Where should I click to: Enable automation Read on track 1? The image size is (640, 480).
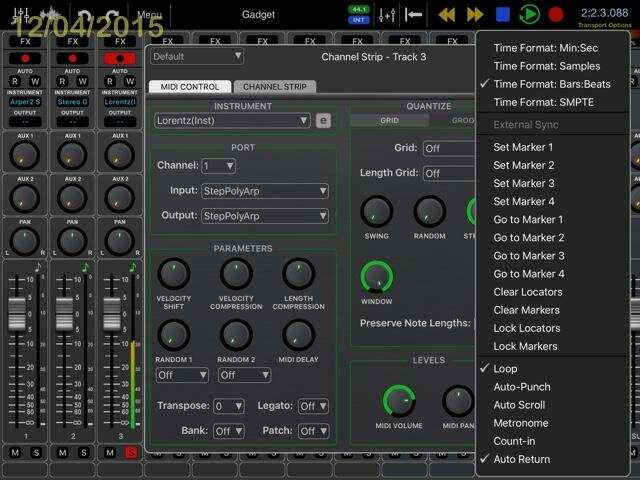pyautogui.click(x=15, y=81)
